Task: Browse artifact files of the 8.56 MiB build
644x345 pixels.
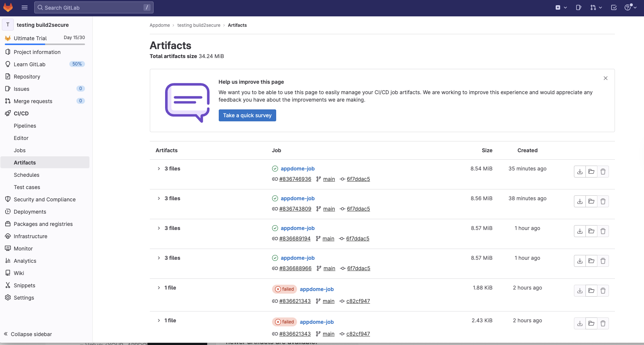Action: (591, 201)
